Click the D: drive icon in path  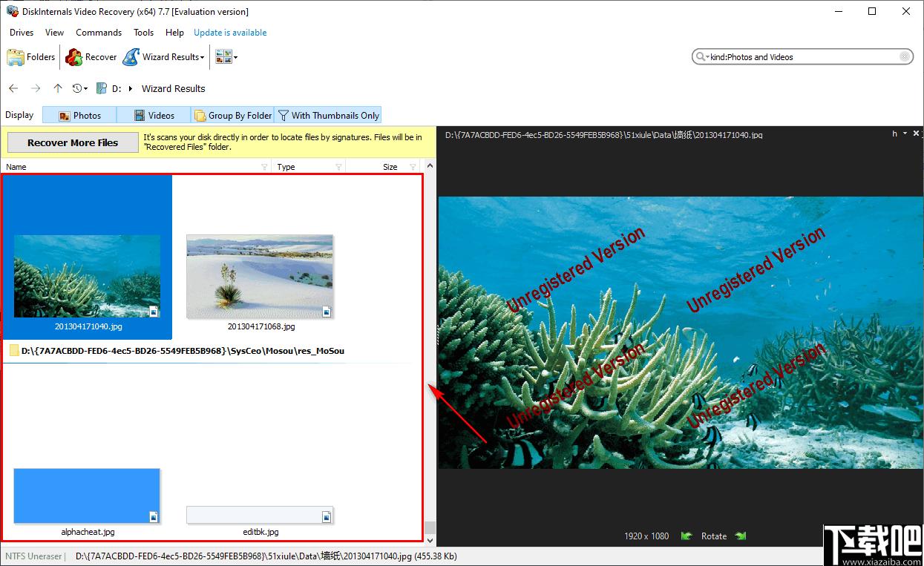pos(102,88)
